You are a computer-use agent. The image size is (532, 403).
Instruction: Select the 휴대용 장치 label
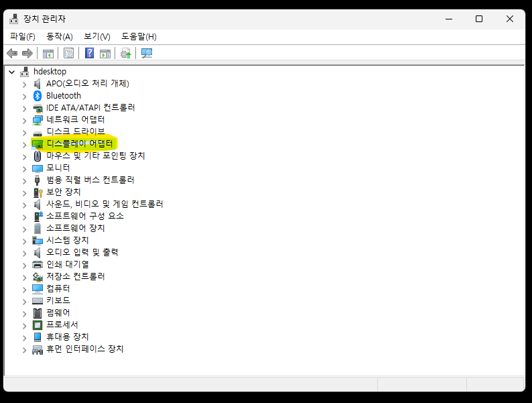pos(67,337)
